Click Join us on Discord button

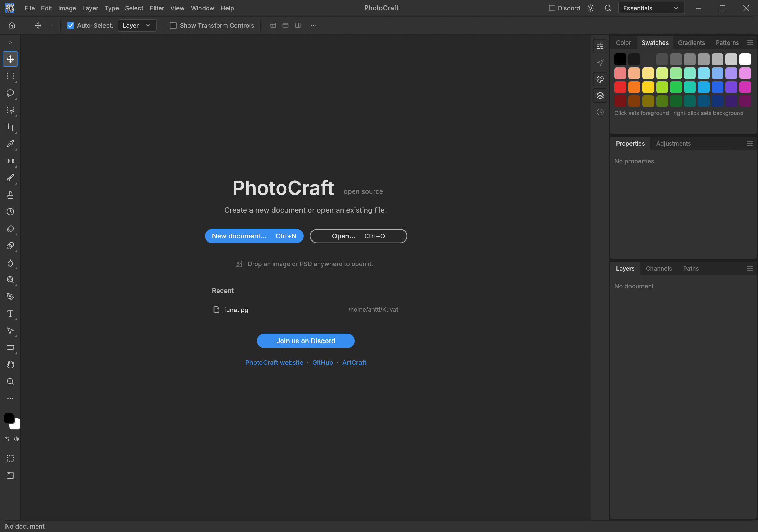(306, 341)
